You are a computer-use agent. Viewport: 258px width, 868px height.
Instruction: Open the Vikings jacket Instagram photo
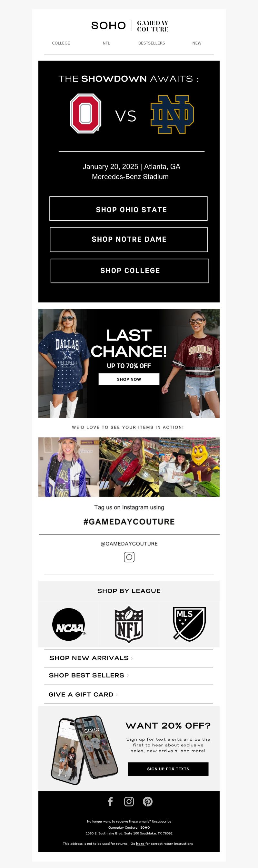point(69,467)
